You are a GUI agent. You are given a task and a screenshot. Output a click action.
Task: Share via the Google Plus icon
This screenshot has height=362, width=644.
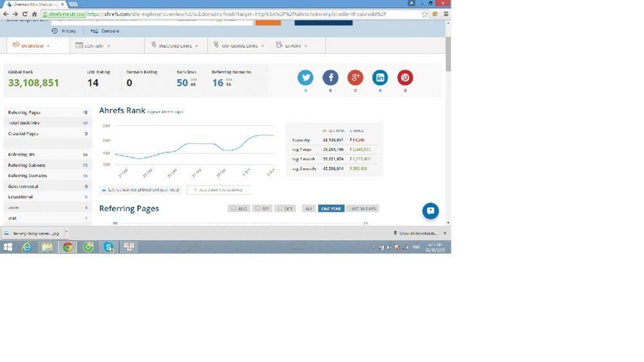[355, 78]
